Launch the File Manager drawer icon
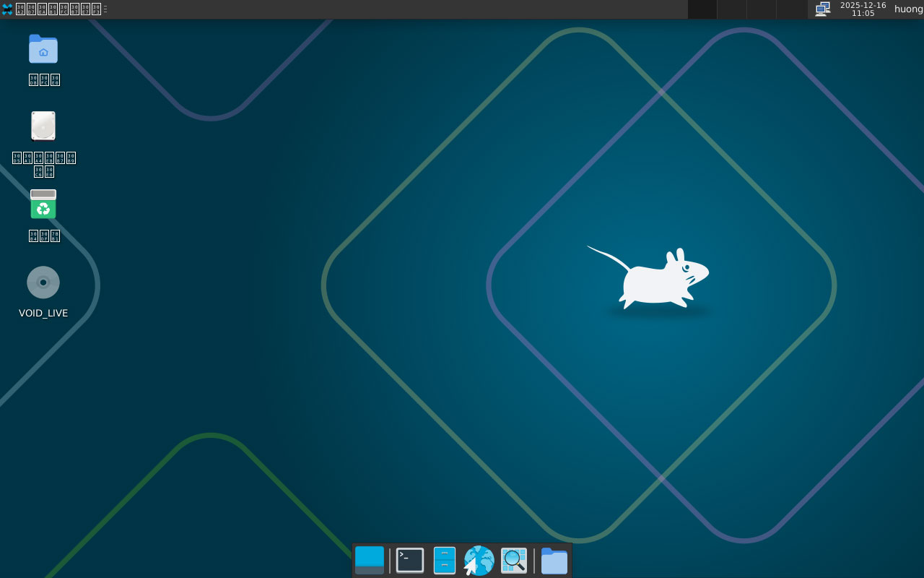The image size is (924, 578). pyautogui.click(x=445, y=561)
